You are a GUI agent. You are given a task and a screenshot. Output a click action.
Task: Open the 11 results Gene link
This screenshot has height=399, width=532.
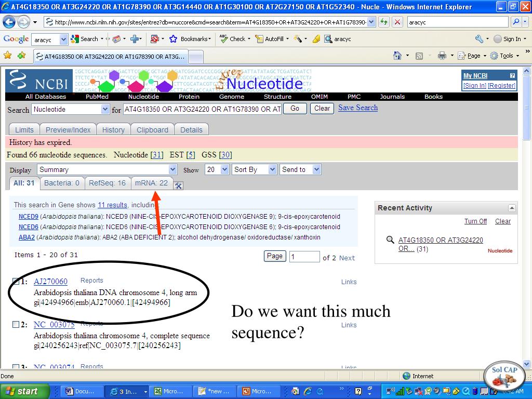[112, 205]
